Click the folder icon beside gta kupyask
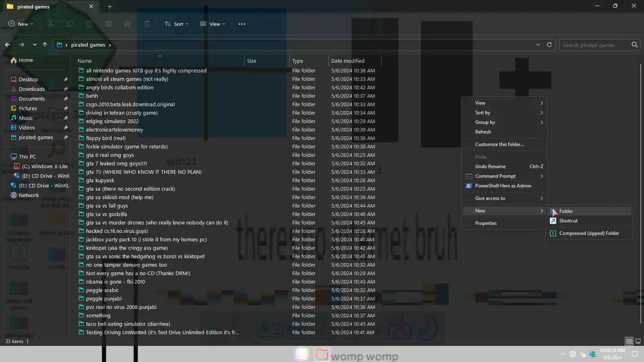The height and width of the screenshot is (362, 644). (81, 180)
